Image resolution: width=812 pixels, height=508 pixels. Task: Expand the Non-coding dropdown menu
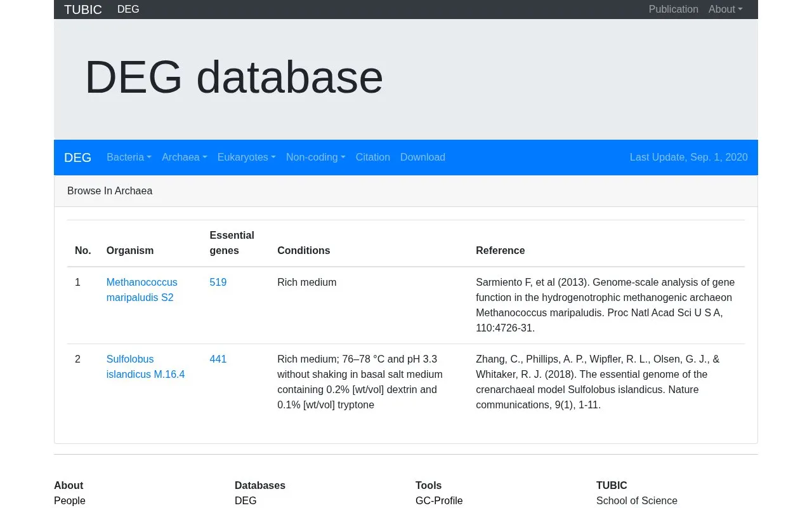coord(315,157)
